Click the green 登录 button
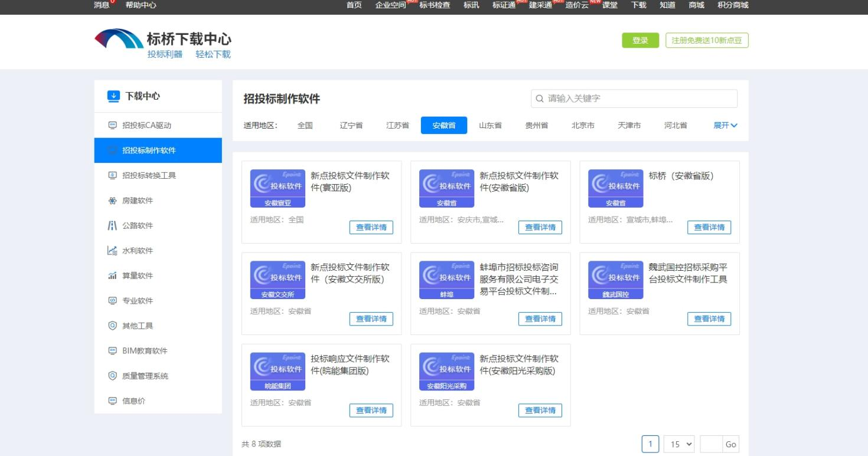The height and width of the screenshot is (456, 868). click(x=640, y=40)
